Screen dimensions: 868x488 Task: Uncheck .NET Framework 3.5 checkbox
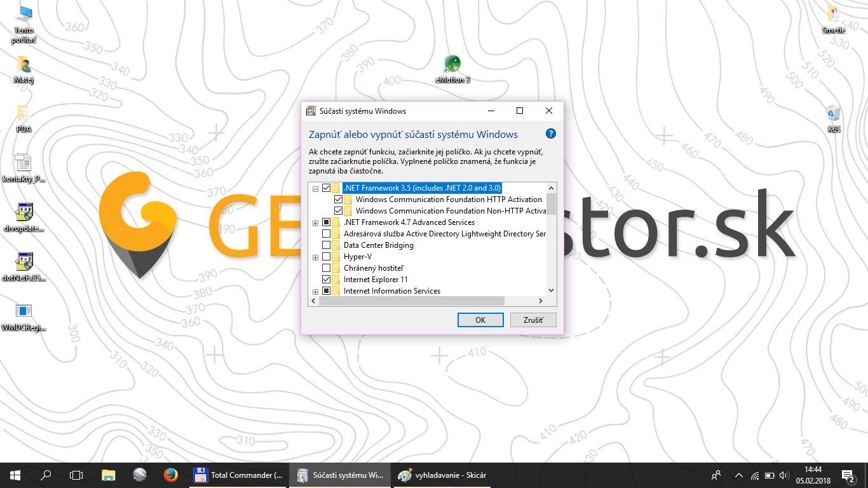pyautogui.click(x=327, y=188)
